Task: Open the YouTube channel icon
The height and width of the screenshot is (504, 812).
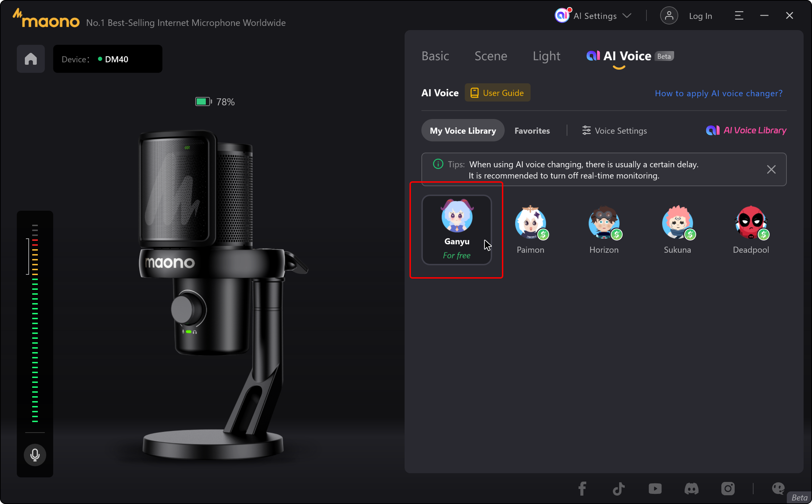Action: point(655,489)
